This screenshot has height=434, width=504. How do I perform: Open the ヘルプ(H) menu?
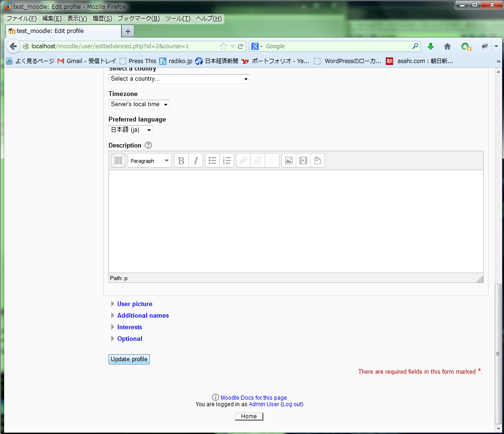click(209, 19)
